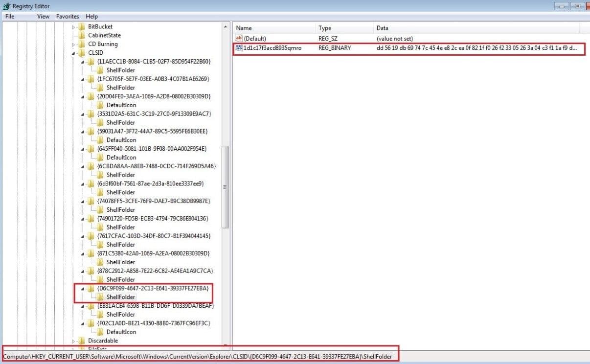Open the File menu

(x=9, y=16)
